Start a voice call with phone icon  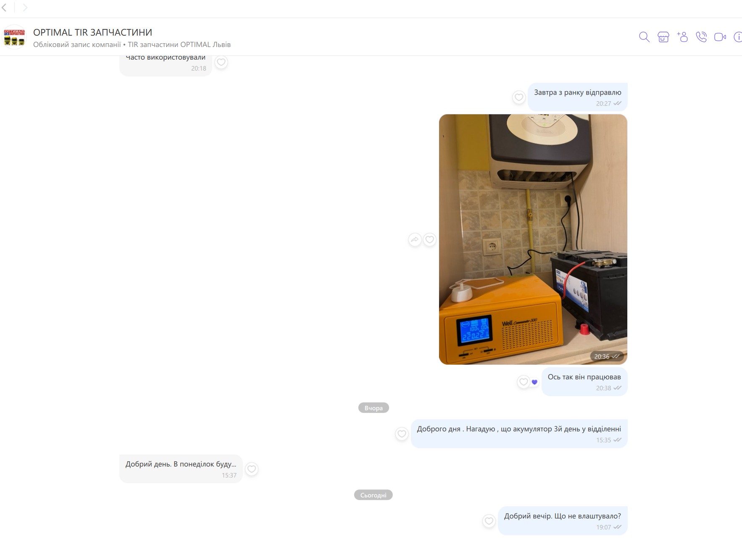coord(701,37)
